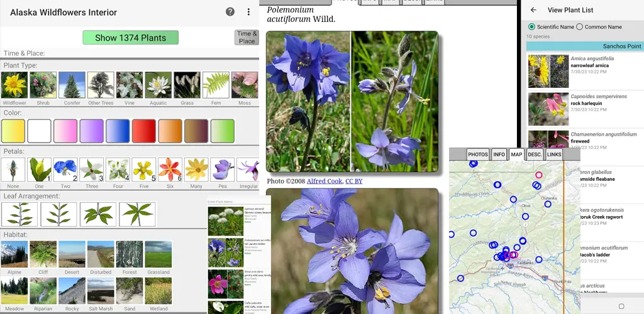The height and width of the screenshot is (314, 644).
Task: Click the Enter Plant Name search field
Action: point(239,201)
